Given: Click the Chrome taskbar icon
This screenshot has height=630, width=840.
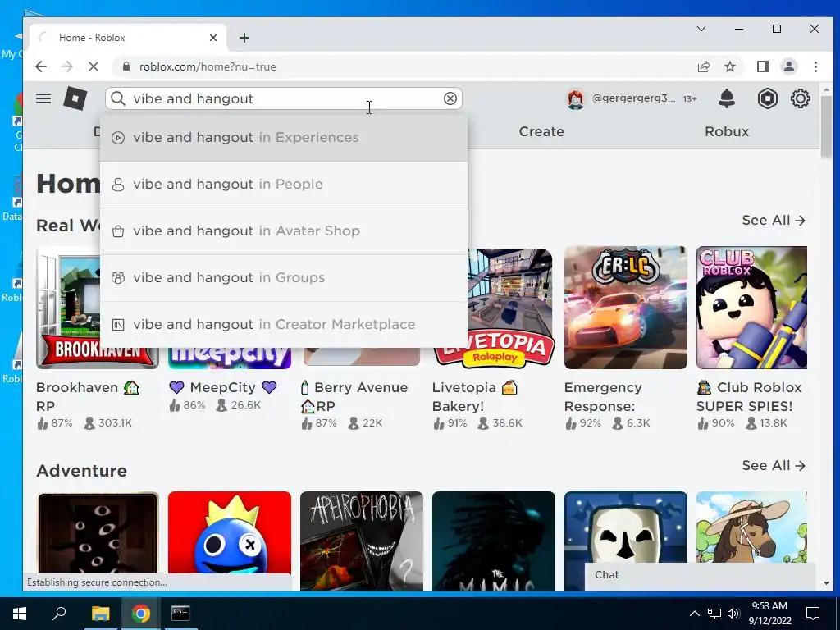Looking at the screenshot, I should pyautogui.click(x=140, y=614).
